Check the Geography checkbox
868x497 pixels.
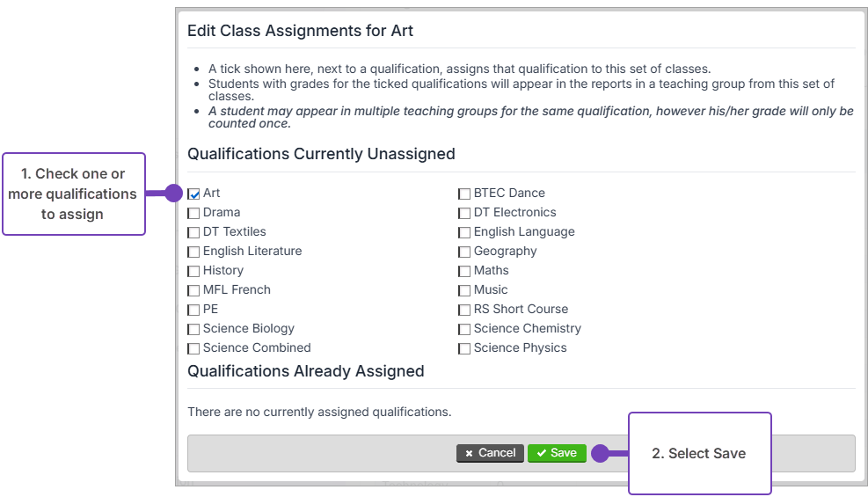point(464,252)
